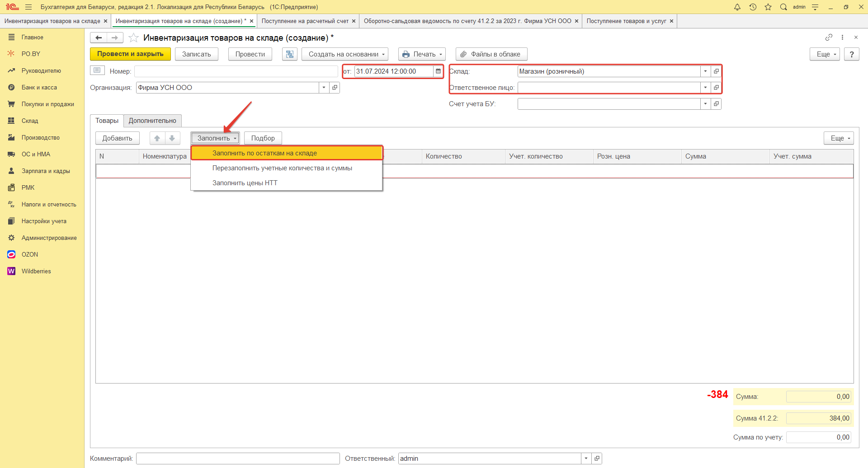The width and height of the screenshot is (868, 468).
Task: Choose Заполнить по остаткам на складе
Action: tap(287, 153)
